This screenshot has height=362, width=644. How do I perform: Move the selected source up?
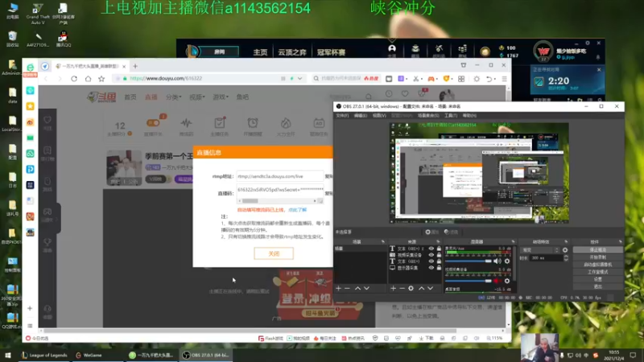click(x=421, y=289)
